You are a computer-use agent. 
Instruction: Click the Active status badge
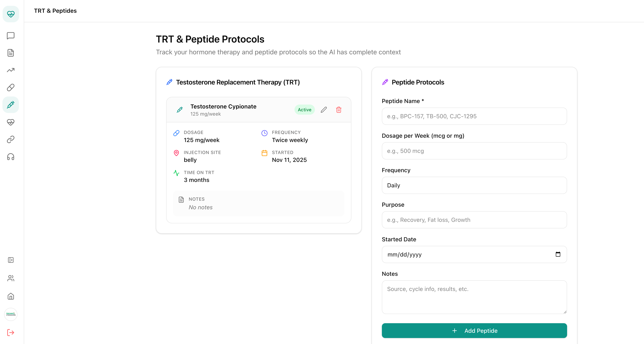tap(304, 110)
